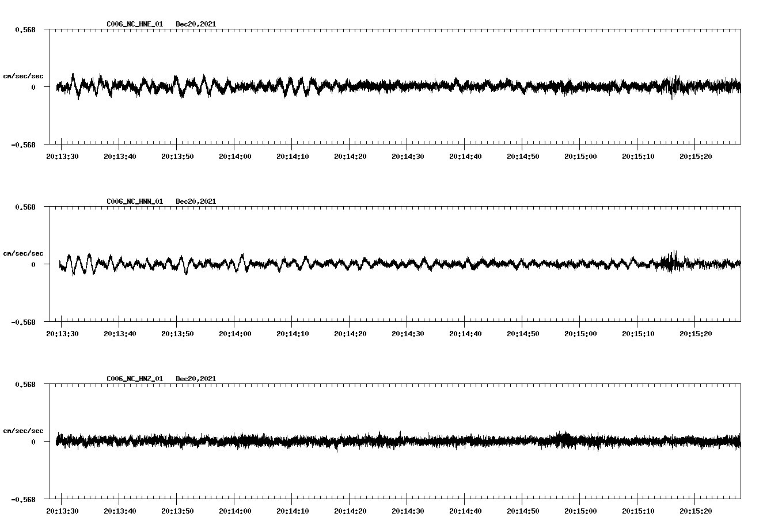Click the Dec20,2021 date on HNE plot
This screenshot has width=782, height=532.
[x=196, y=24]
